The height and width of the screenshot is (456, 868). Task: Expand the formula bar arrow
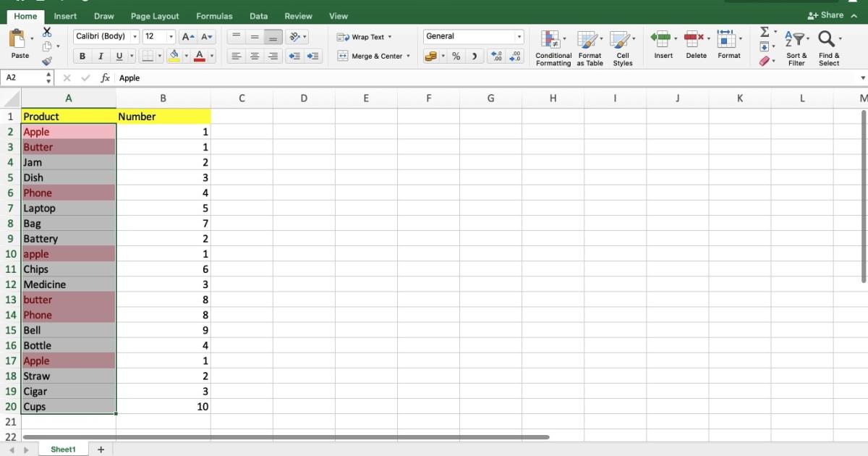862,77
